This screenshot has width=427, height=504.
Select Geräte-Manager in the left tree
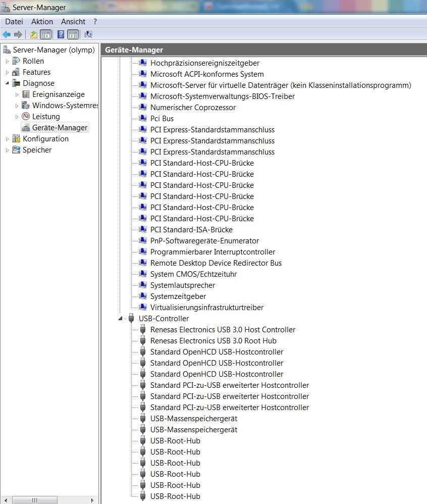[x=60, y=128]
